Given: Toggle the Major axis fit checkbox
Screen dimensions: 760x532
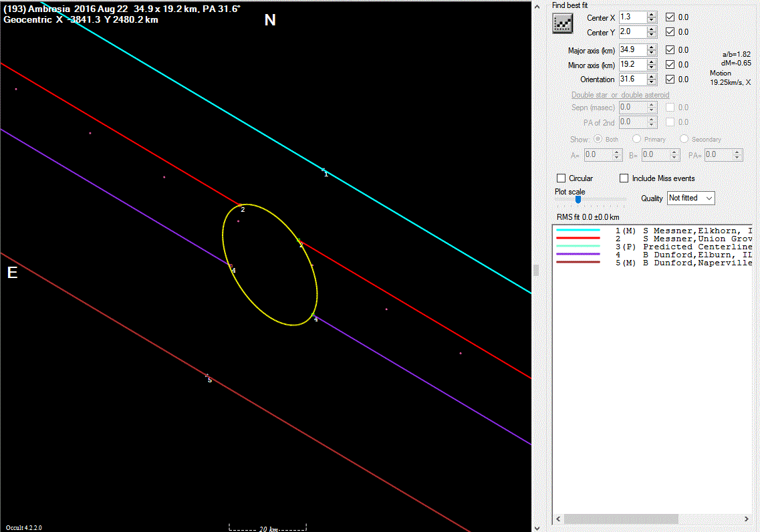Looking at the screenshot, I should 670,50.
